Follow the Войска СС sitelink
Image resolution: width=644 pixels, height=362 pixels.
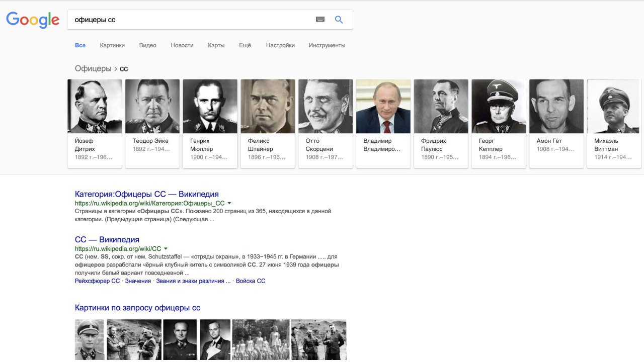(251, 281)
